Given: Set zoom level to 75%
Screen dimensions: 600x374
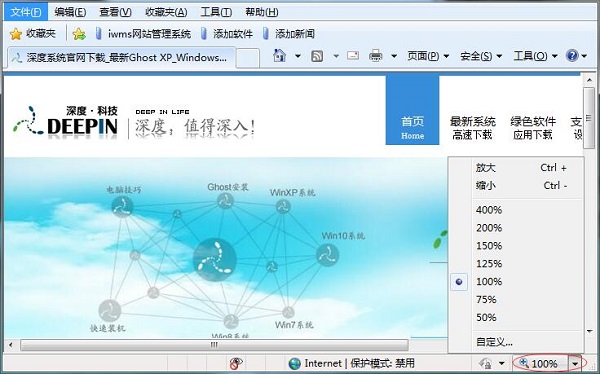Looking at the screenshot, I should point(486,299).
